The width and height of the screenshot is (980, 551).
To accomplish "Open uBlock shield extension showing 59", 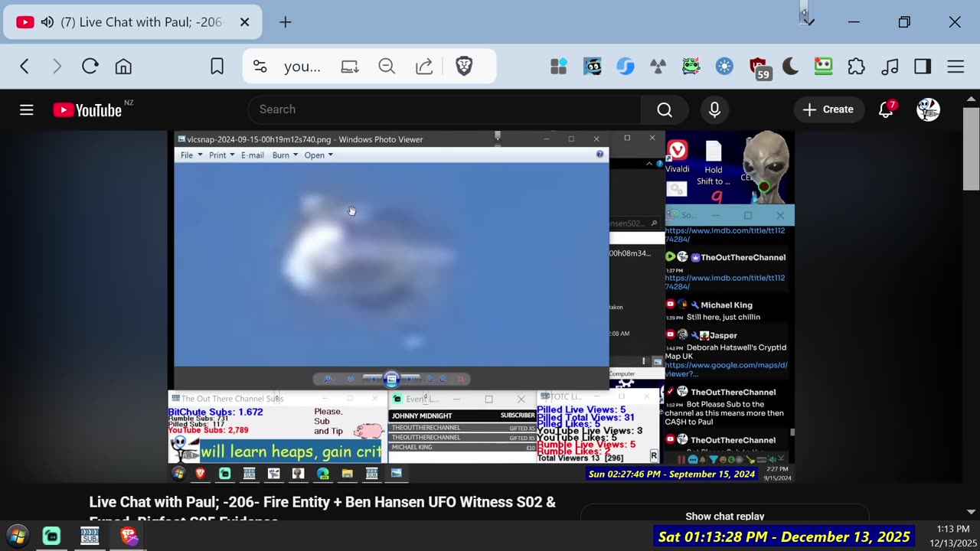I will [759, 68].
